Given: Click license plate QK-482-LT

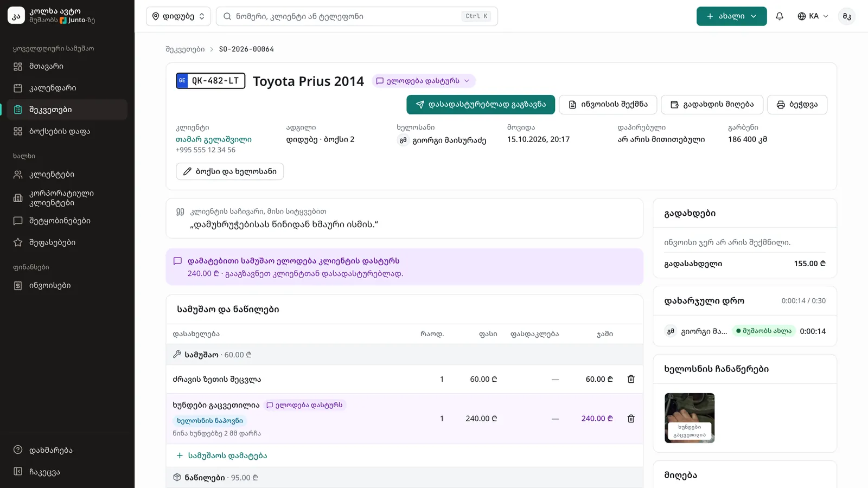Looking at the screenshot, I should (x=210, y=81).
